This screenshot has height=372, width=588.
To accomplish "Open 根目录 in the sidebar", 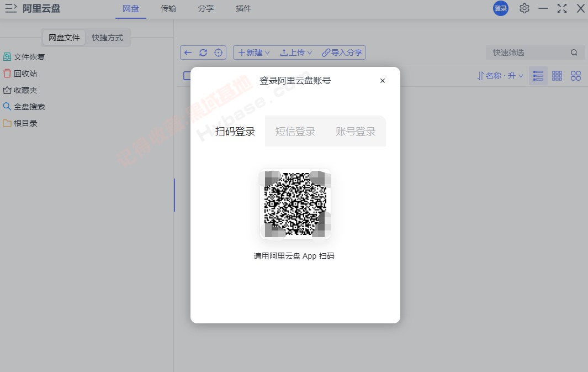I will (x=20, y=123).
